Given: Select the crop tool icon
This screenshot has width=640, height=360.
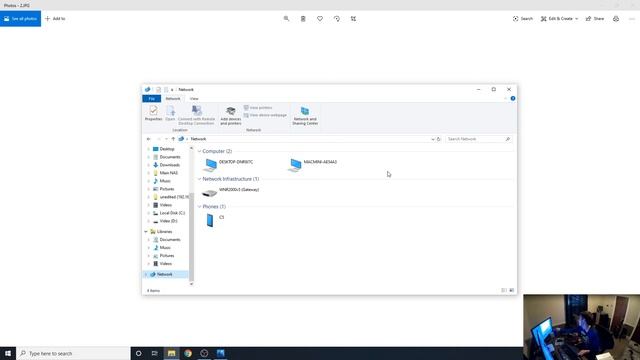Looking at the screenshot, I should click(x=353, y=19).
